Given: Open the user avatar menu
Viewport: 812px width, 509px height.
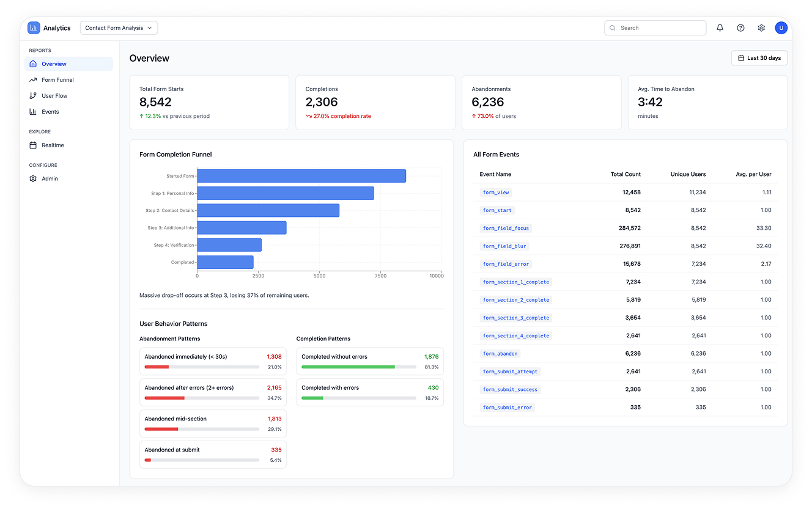Looking at the screenshot, I should (x=781, y=27).
